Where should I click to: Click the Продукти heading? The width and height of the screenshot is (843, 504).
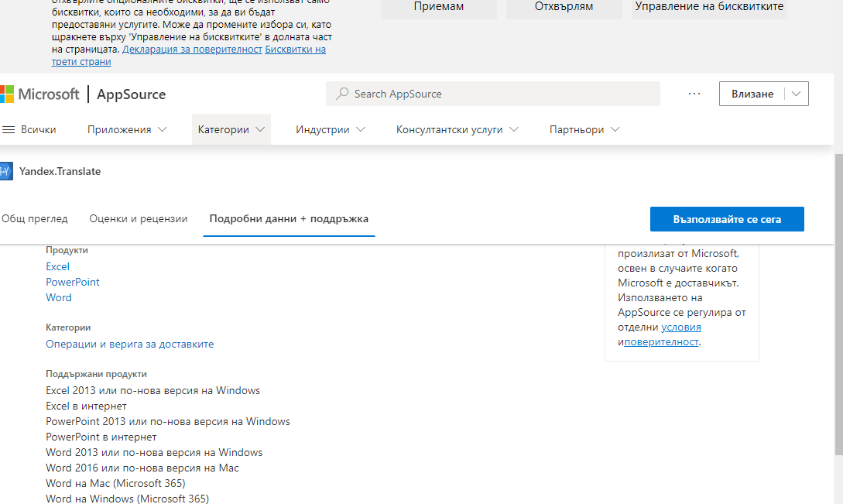67,250
